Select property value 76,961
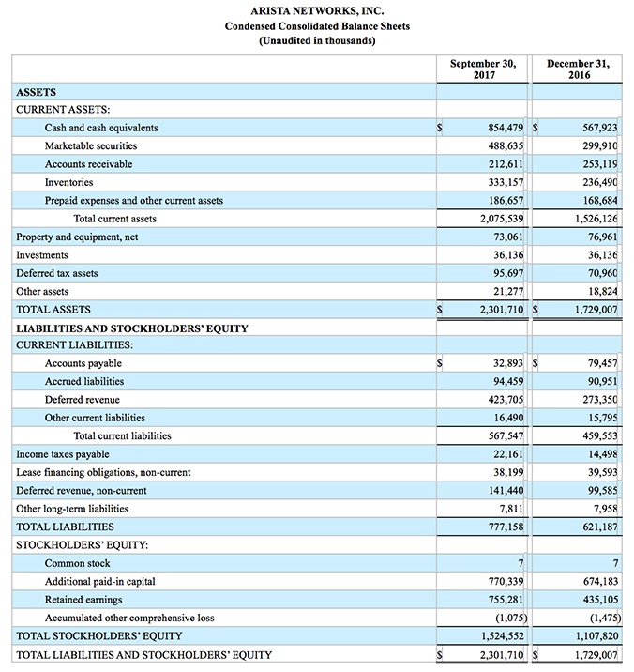The height and width of the screenshot is (672, 634). (x=603, y=237)
